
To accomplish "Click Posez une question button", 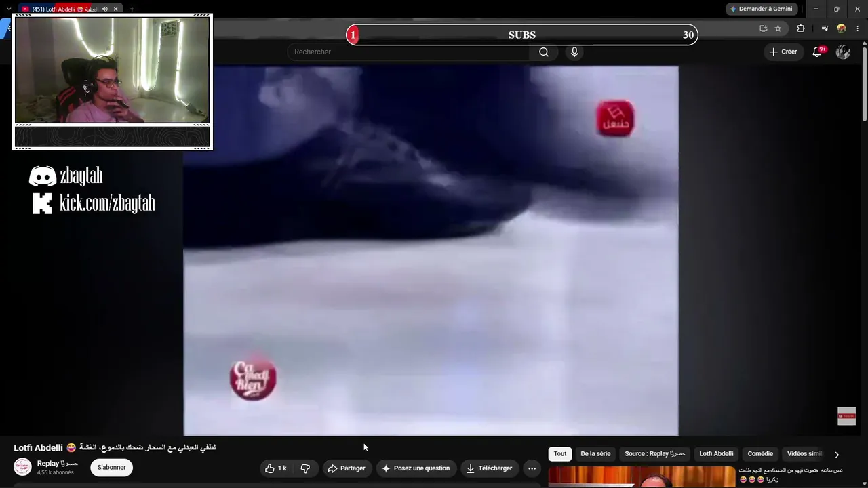I will (416, 468).
